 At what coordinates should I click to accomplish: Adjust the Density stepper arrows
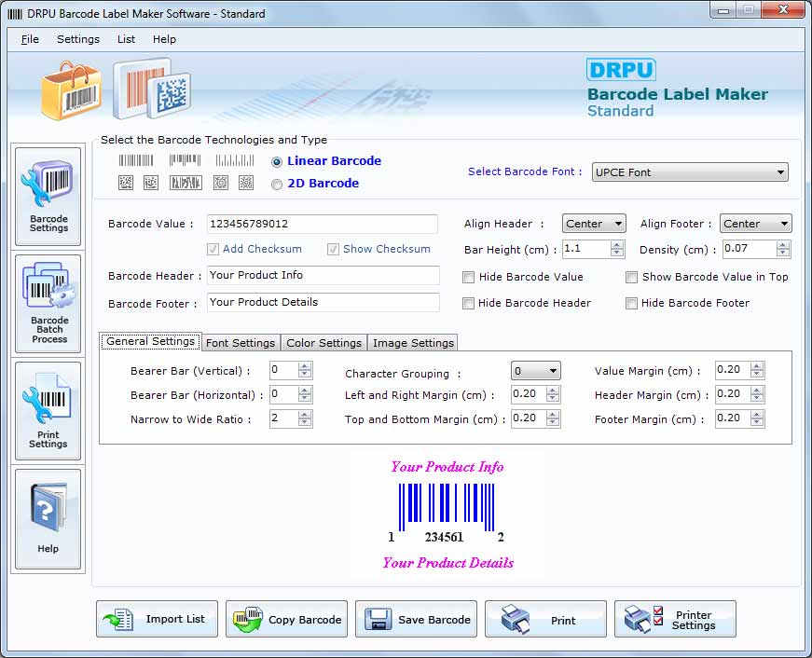coord(783,249)
